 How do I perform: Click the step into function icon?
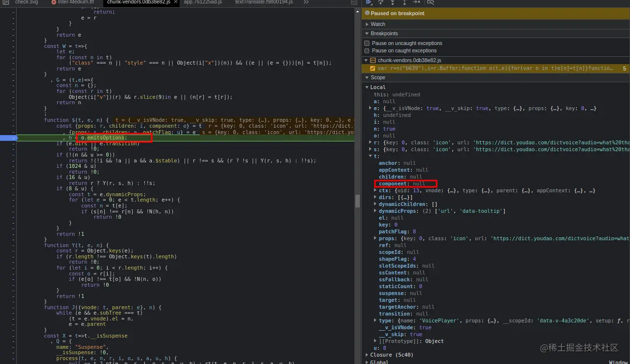coord(392,2)
